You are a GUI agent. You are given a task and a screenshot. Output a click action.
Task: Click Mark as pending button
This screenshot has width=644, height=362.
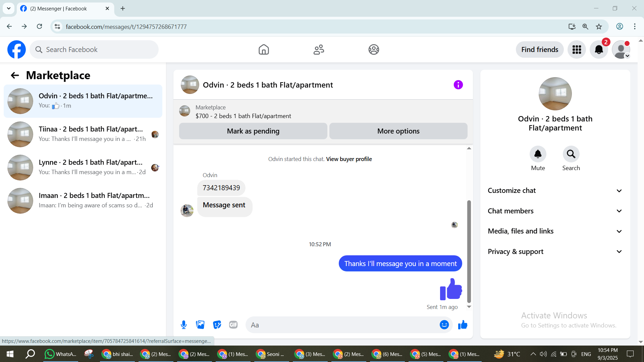point(253,131)
